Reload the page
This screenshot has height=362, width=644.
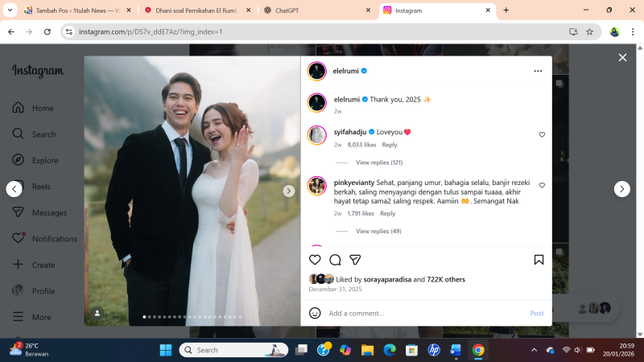47,31
